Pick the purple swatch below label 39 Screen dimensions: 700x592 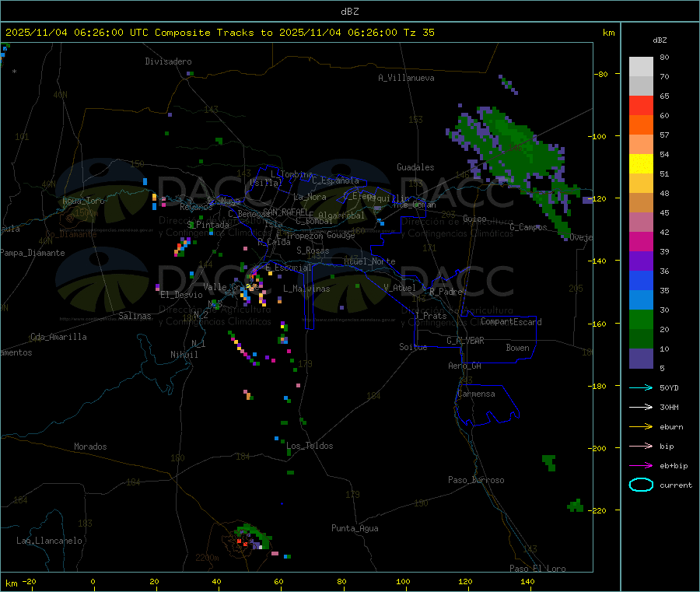(x=641, y=261)
